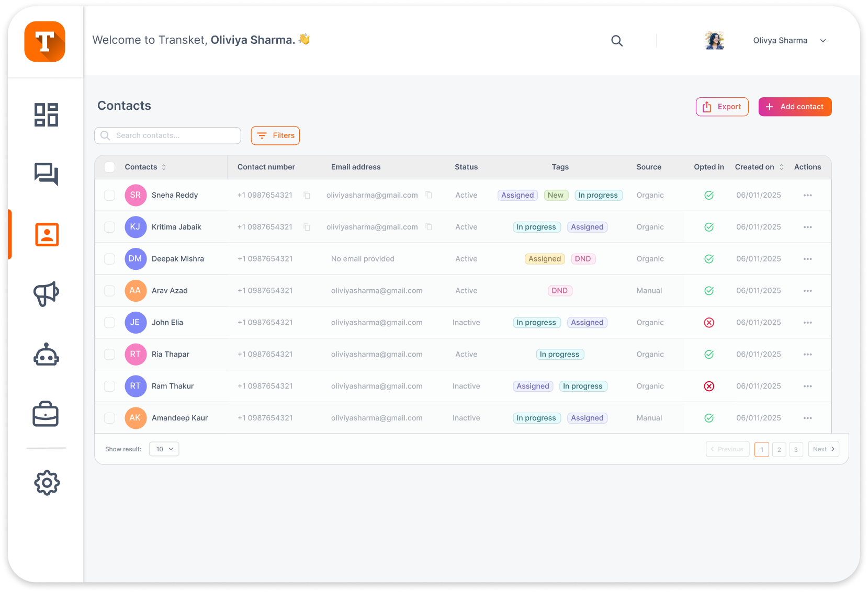Focus the Search contacts input field
Viewport: 868px width, 592px height.
[173, 135]
